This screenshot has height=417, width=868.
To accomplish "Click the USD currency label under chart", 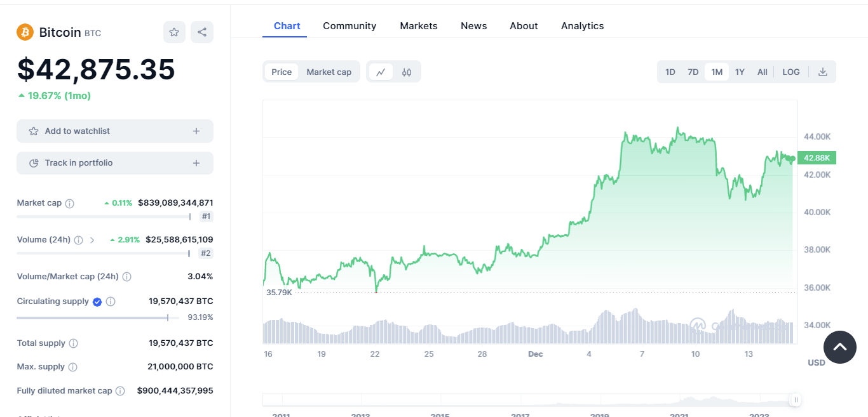I will pyautogui.click(x=817, y=363).
